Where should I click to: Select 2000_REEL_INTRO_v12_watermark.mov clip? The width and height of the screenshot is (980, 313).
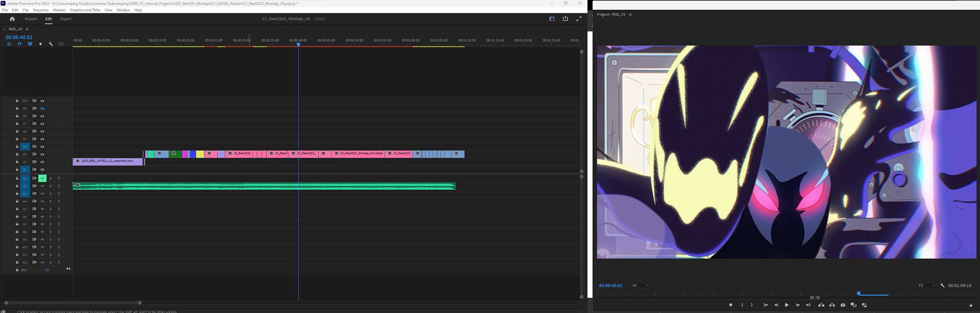[x=108, y=161]
